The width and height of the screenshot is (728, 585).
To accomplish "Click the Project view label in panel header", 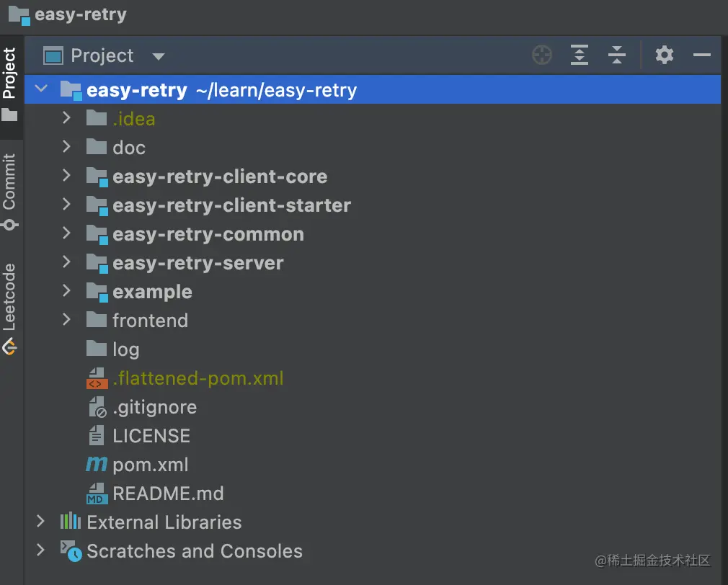I will (x=102, y=55).
